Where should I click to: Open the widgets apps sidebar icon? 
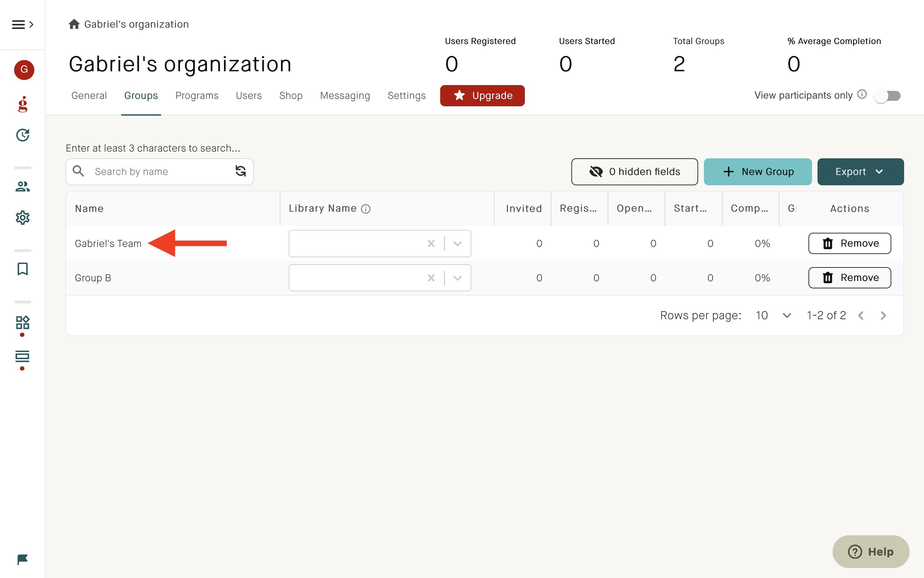(x=22, y=322)
